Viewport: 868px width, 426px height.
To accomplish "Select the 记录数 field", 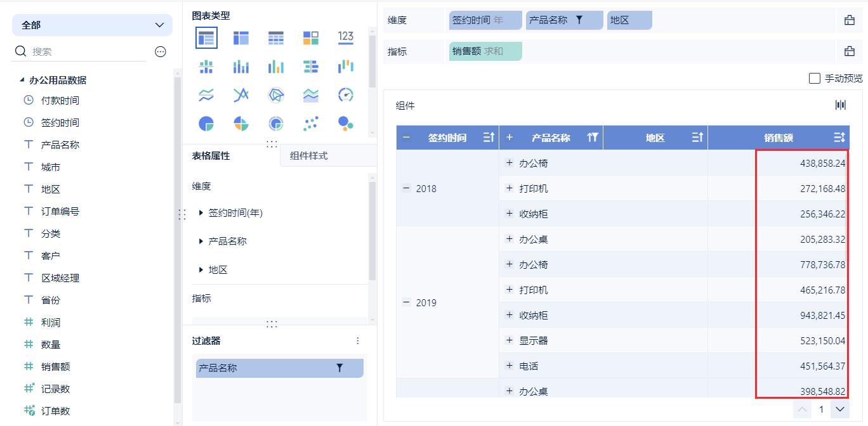I will pyautogui.click(x=55, y=389).
